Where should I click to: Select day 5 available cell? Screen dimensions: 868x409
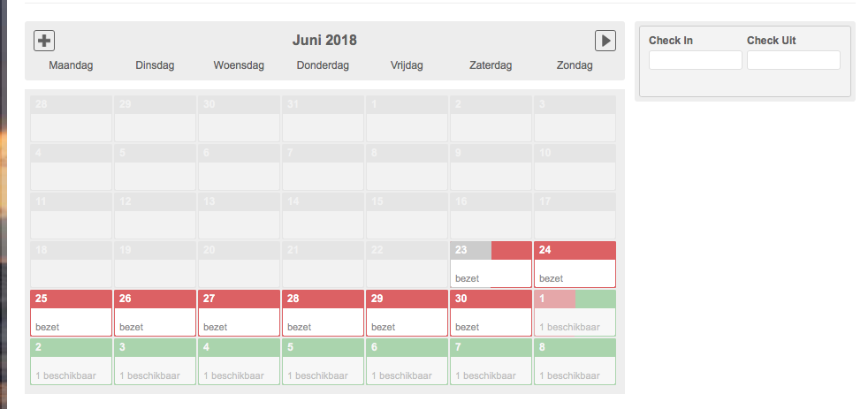(x=324, y=361)
